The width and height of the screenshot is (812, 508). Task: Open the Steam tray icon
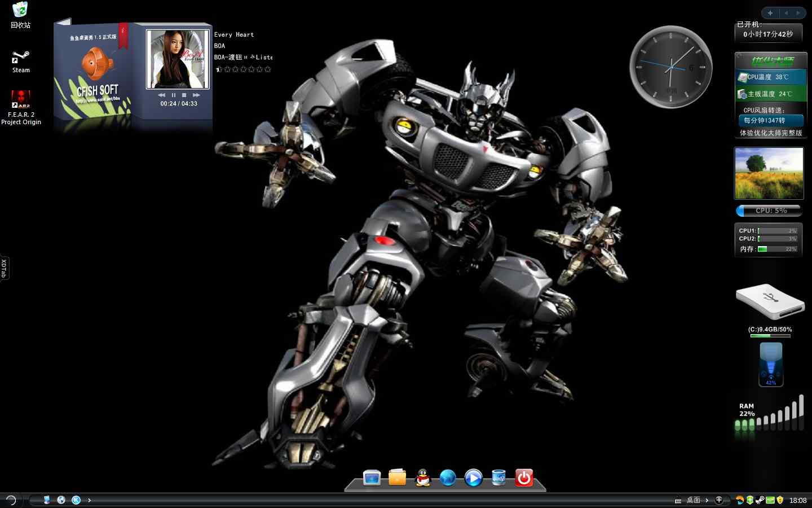(x=760, y=500)
